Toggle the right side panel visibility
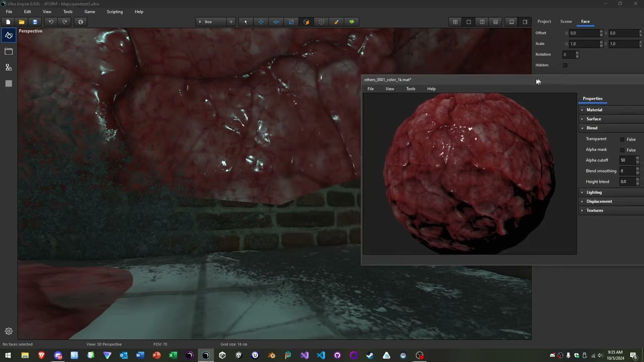 pyautogui.click(x=525, y=22)
